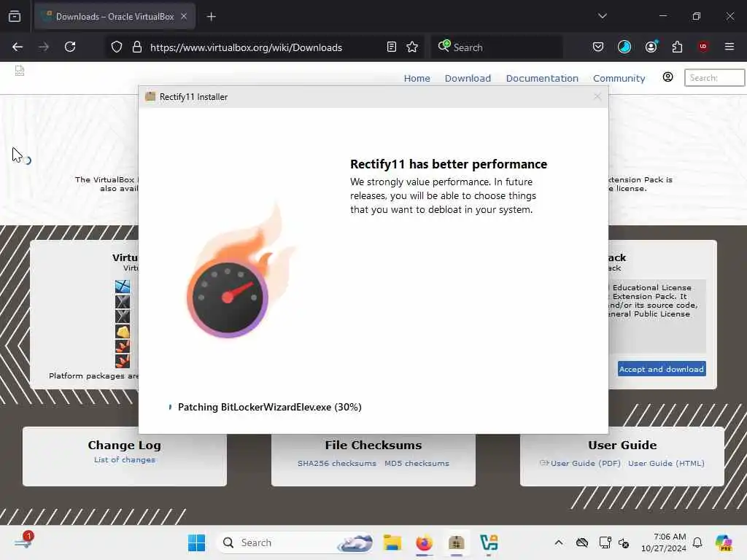Switch to Rectify11 Installer taskbar icon
This screenshot has width=747, height=560.
coord(457,542)
